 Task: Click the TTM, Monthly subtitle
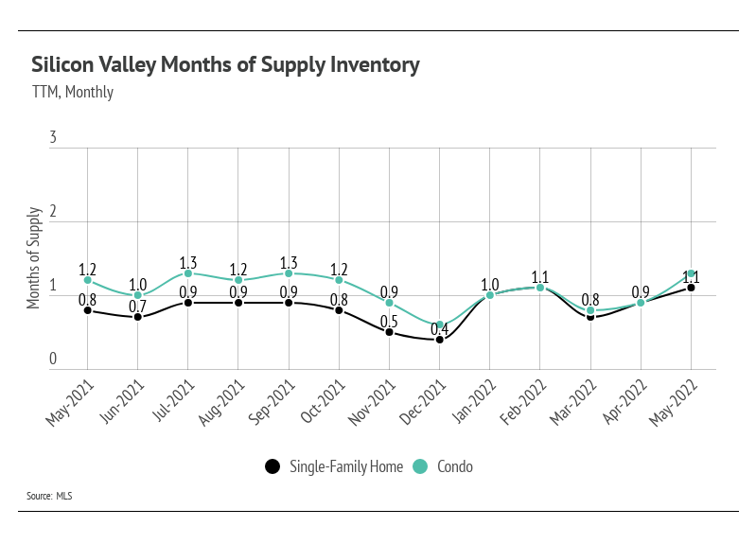(x=73, y=92)
